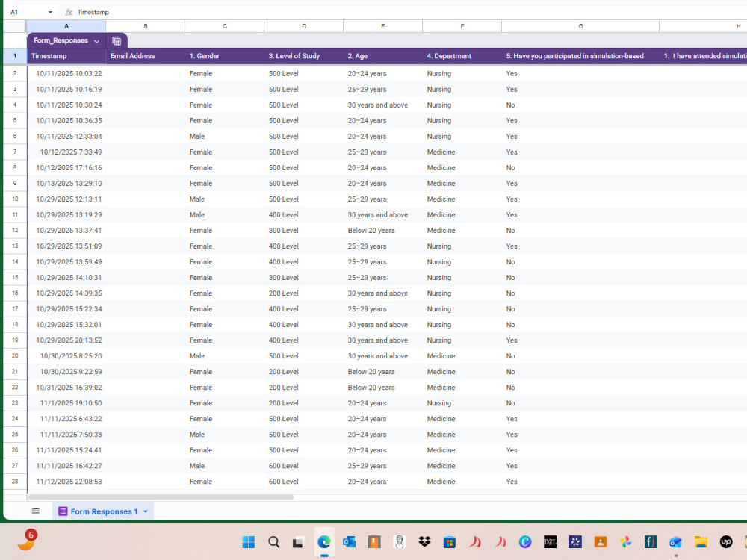Viewport: 747px width, 560px height.
Task: Select timestamp cell 10/11/2025 10:03:22
Action: coord(66,73)
